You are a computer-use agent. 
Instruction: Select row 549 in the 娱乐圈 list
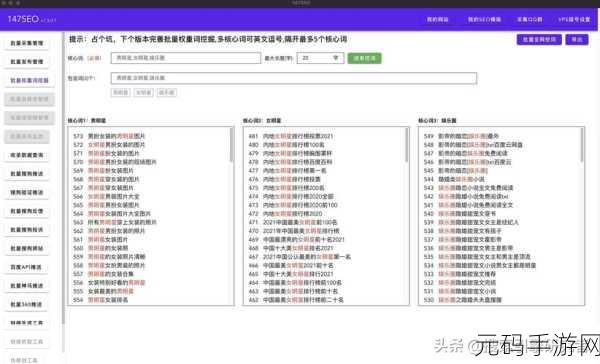(x=461, y=136)
